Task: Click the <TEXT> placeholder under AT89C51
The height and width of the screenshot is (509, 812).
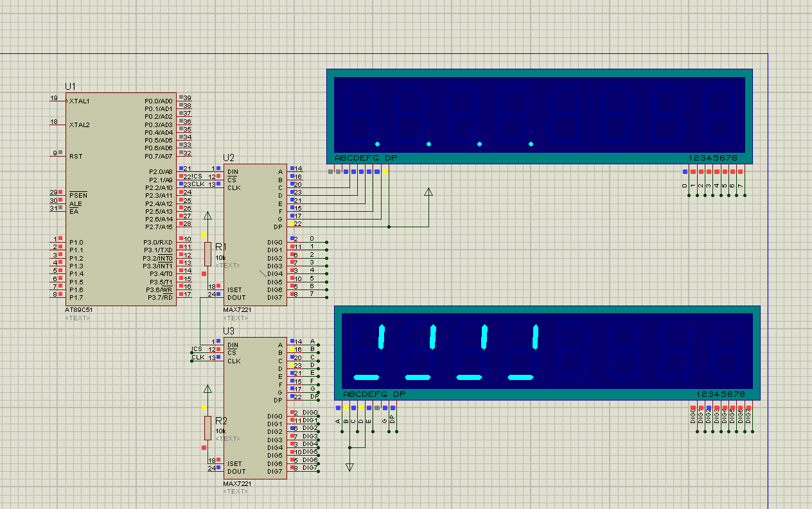Action: click(78, 318)
